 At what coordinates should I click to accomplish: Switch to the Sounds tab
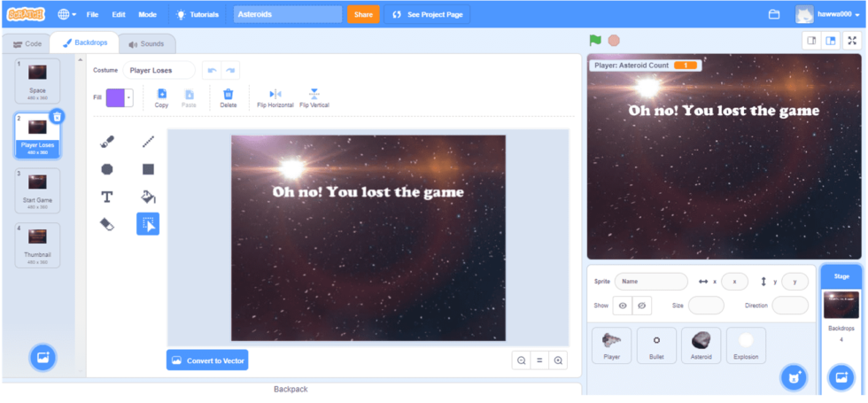(146, 43)
